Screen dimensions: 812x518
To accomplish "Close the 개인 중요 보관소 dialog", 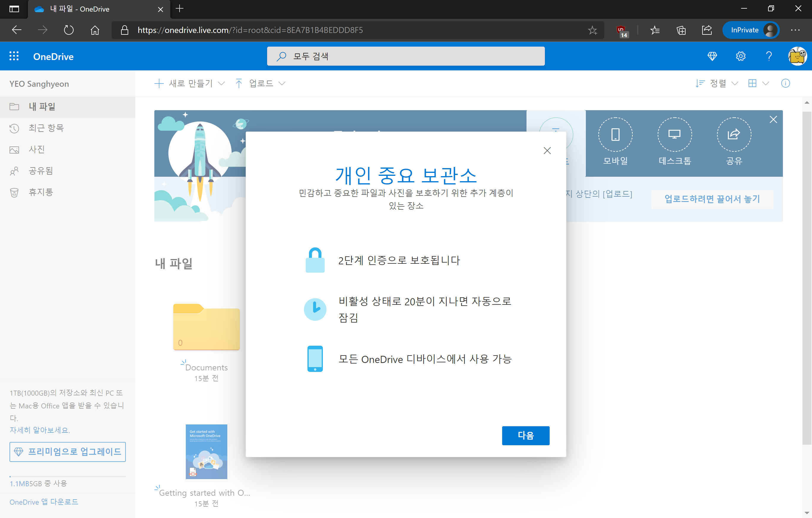I will click(547, 151).
